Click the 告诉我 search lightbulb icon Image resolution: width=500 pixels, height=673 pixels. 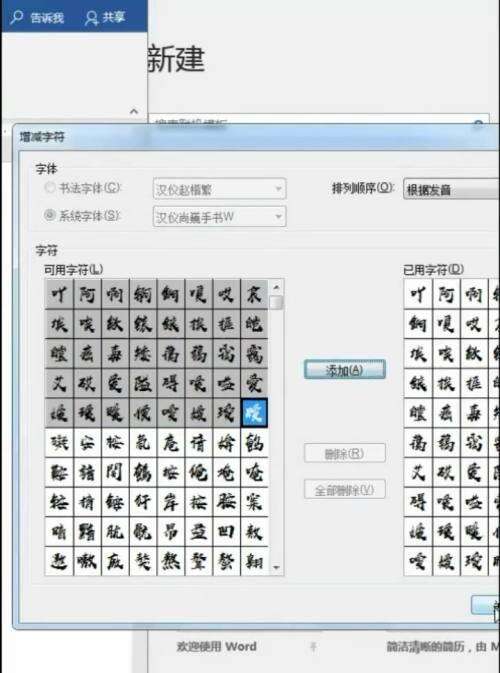[16, 17]
